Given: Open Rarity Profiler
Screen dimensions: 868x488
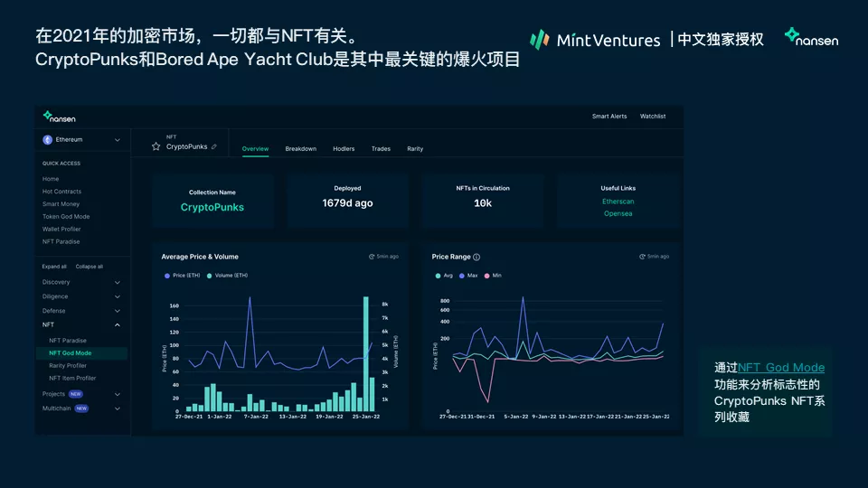Looking at the screenshot, I should [x=68, y=366].
